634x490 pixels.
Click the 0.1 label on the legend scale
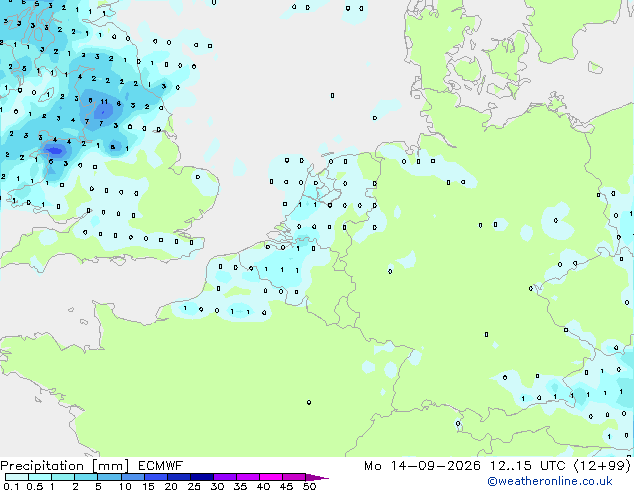[x=11, y=486]
